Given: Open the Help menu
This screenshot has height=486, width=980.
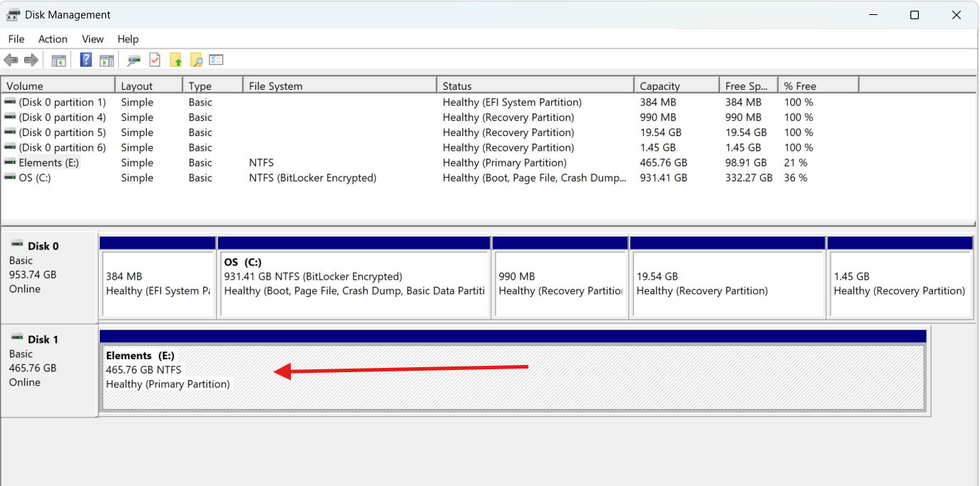Looking at the screenshot, I should coord(128,39).
